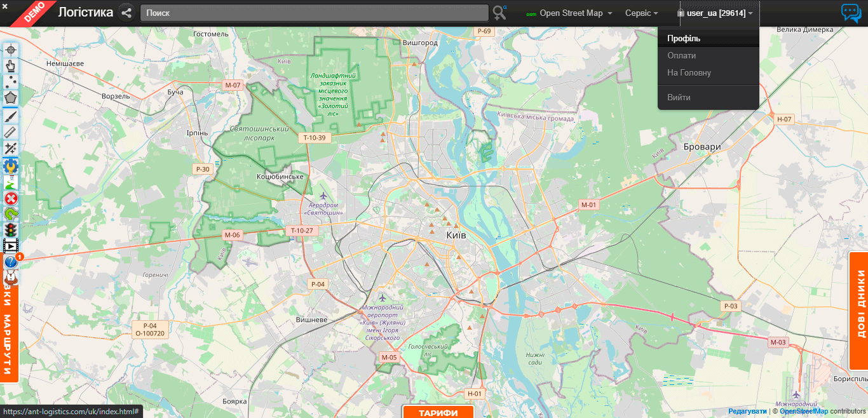Viewport: 868px width, 418px height.
Task: Select Профіль from the user menu
Action: pos(684,39)
